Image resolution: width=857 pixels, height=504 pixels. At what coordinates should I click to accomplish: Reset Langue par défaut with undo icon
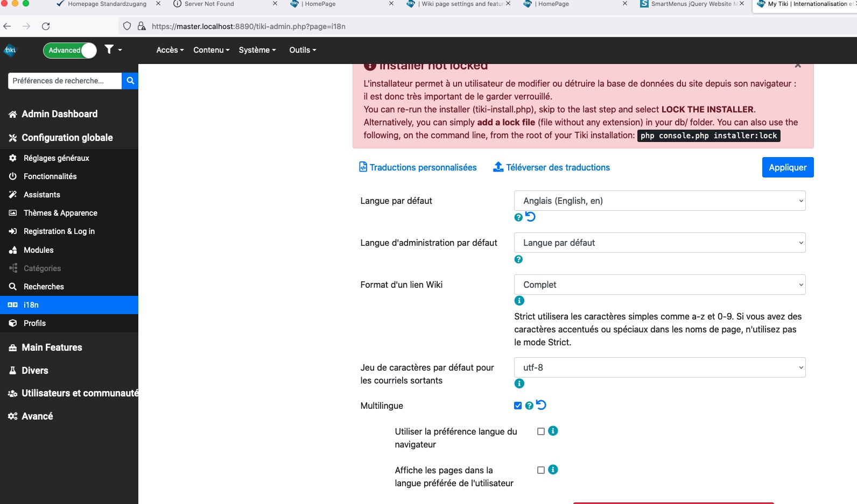coord(530,217)
